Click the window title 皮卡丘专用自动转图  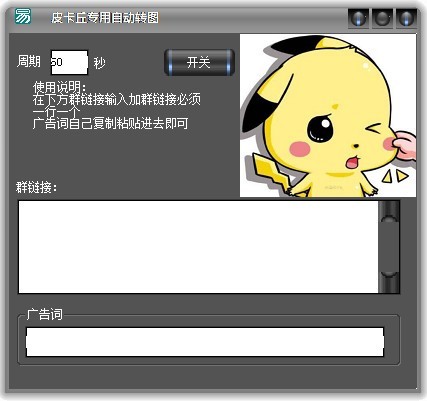(x=105, y=18)
